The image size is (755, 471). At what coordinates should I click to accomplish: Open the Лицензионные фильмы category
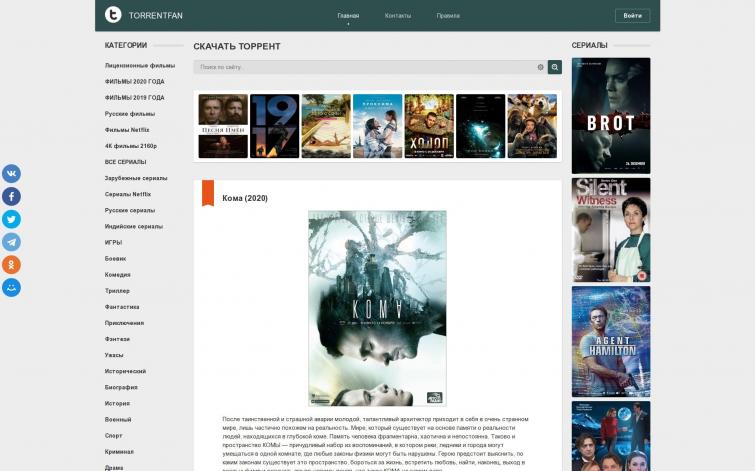point(140,65)
